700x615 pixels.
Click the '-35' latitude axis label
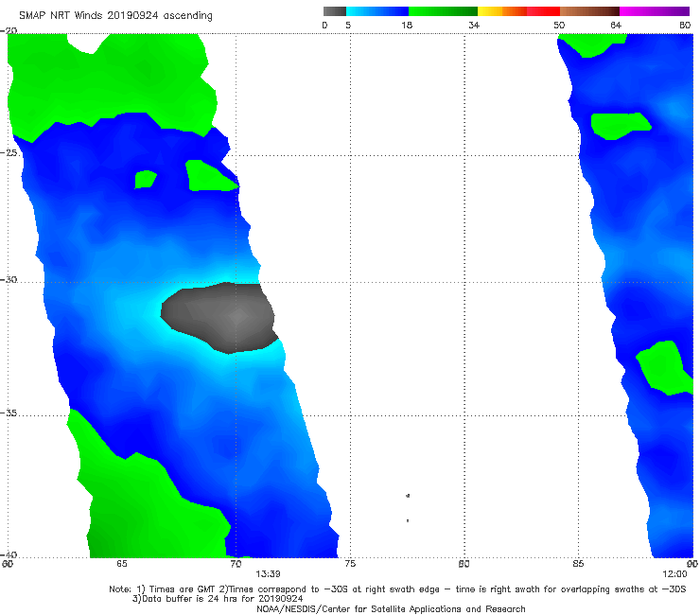click(9, 413)
